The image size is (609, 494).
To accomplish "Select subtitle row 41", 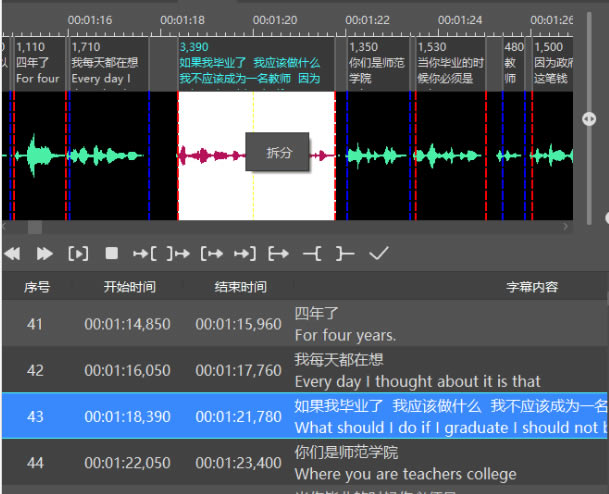I will pyautogui.click(x=304, y=324).
